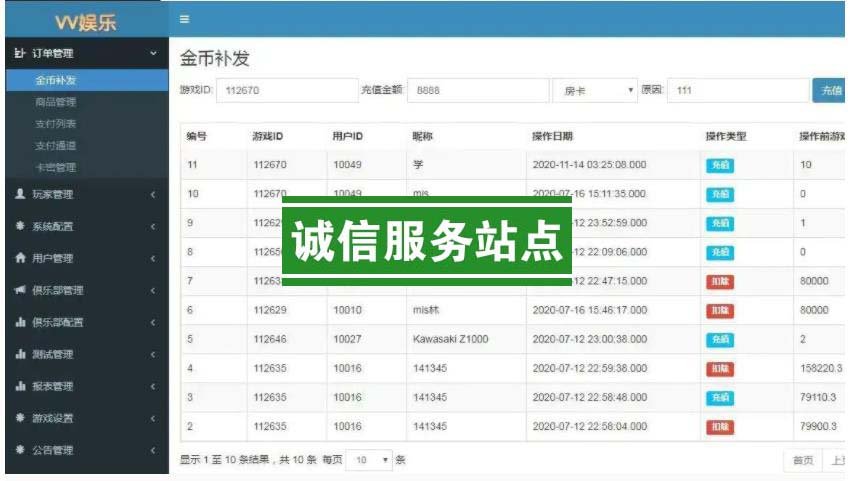Image resolution: width=854 pixels, height=481 pixels.
Task: Click the 公告管理 gear icon
Action: pyautogui.click(x=20, y=450)
